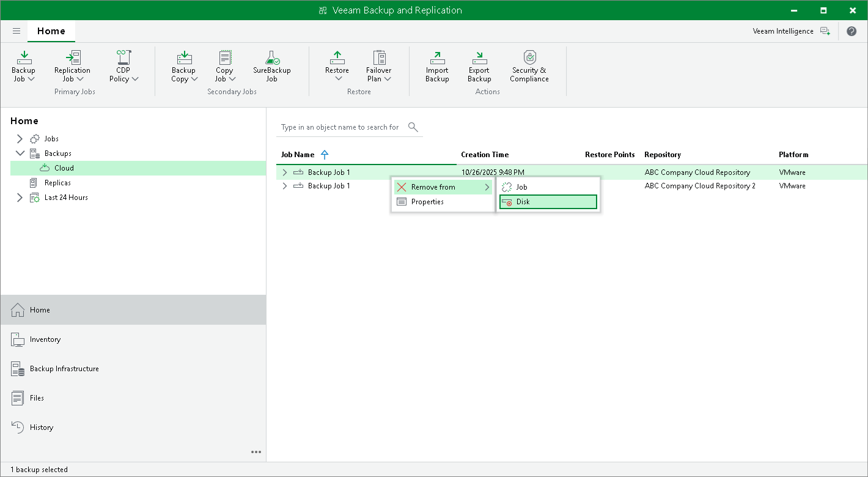Choose Properties from the context menu

443,202
